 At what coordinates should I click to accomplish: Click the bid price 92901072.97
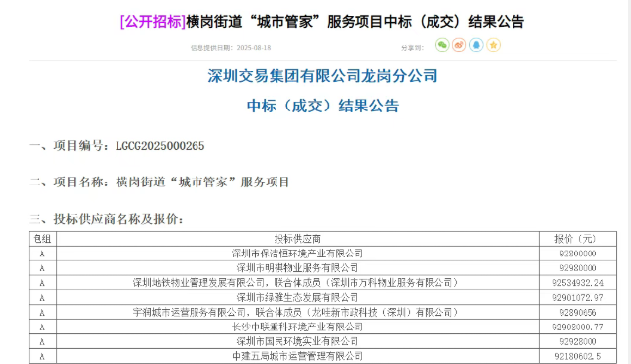pyautogui.click(x=578, y=298)
